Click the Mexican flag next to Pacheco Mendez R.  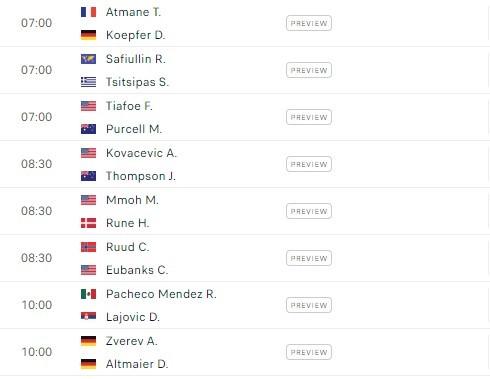tap(88, 294)
